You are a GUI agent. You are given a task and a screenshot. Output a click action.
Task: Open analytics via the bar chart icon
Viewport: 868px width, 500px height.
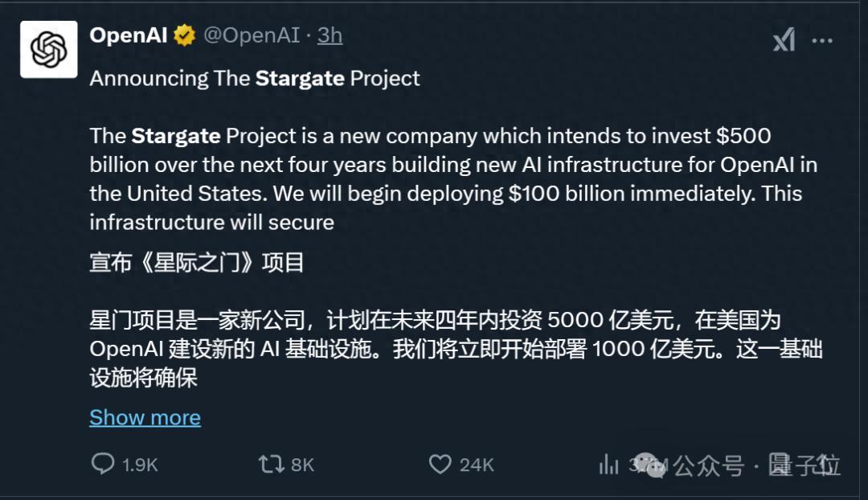608,464
